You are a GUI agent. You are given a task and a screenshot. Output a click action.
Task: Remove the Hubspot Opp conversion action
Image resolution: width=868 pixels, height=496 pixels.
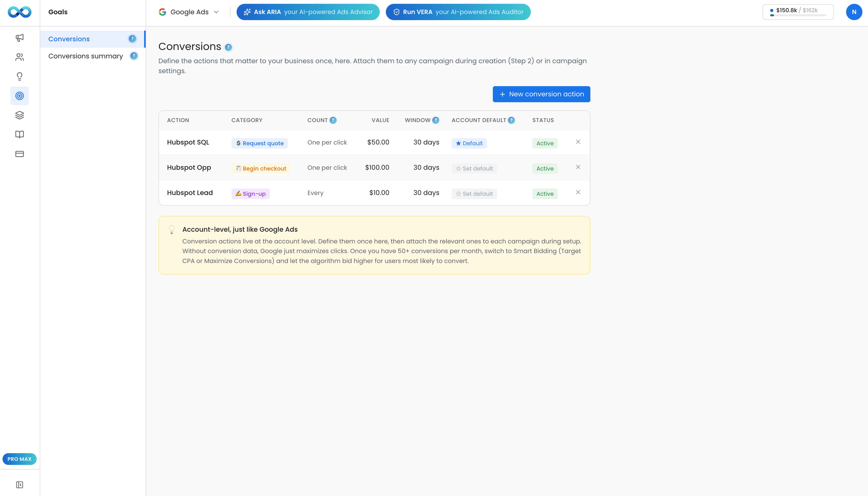point(578,167)
